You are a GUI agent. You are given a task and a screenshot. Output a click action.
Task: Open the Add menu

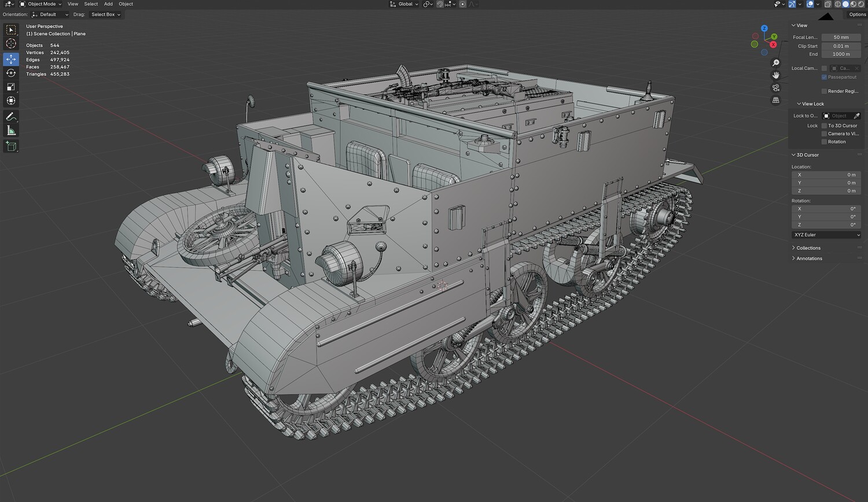[108, 4]
